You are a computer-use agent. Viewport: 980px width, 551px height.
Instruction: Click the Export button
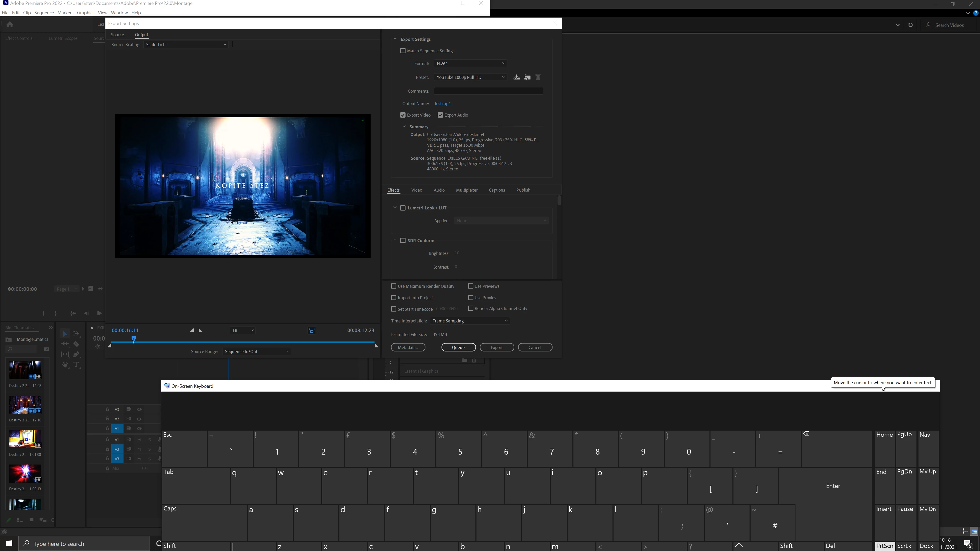(x=496, y=347)
